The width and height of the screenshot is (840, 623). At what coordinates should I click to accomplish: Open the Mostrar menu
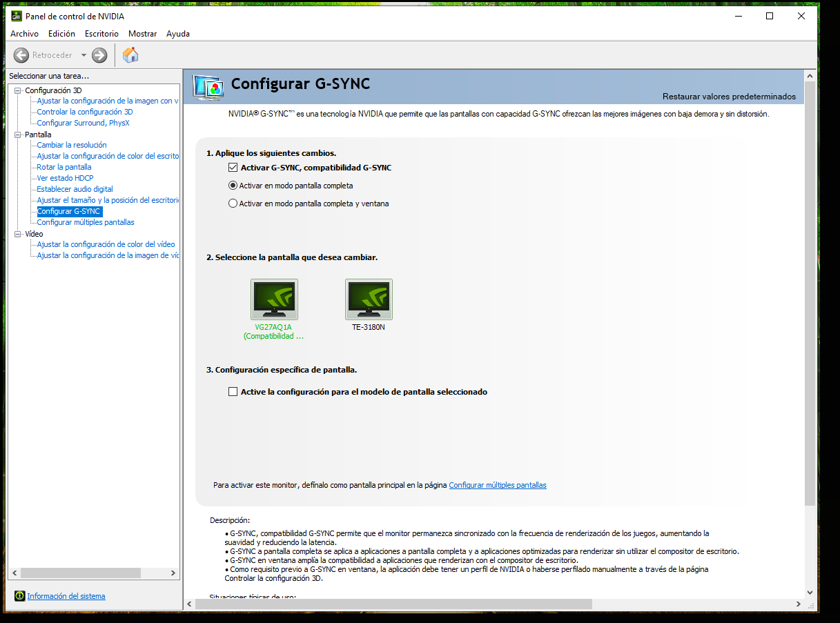click(x=142, y=34)
